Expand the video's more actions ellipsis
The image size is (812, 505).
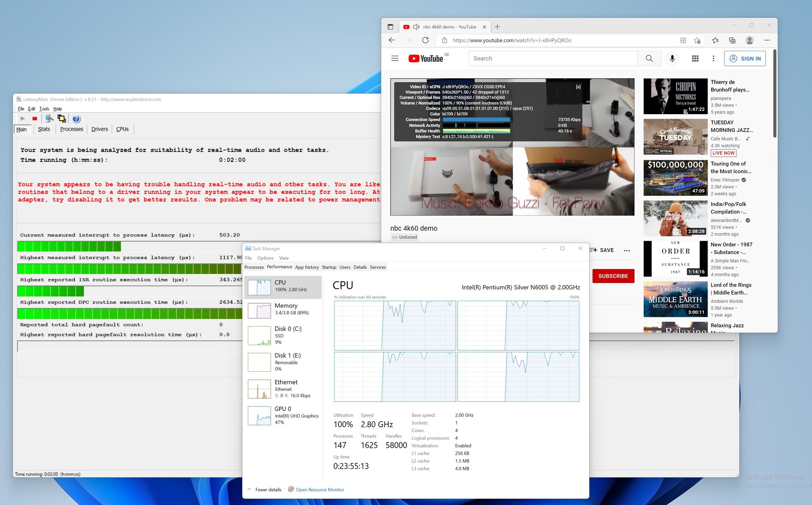click(x=627, y=250)
